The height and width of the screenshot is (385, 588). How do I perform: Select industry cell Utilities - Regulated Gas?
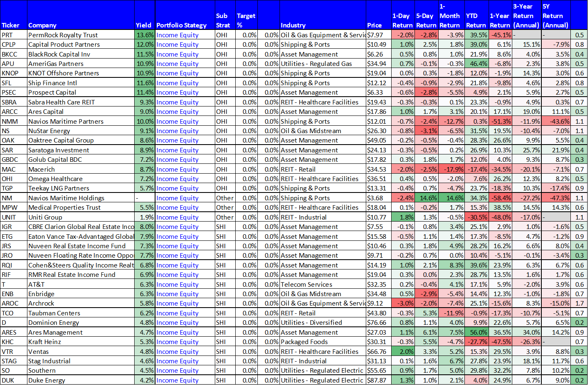(x=323, y=64)
